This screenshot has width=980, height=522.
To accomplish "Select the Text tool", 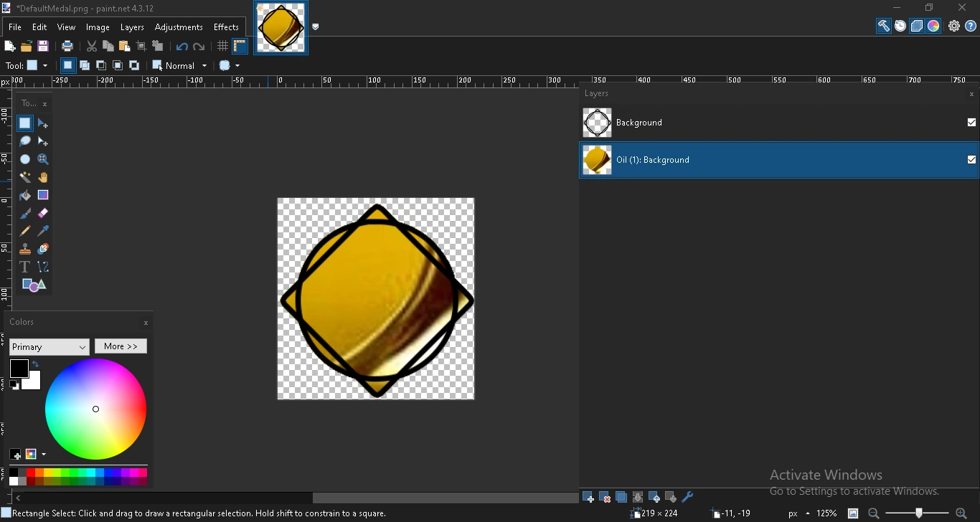I will [25, 267].
